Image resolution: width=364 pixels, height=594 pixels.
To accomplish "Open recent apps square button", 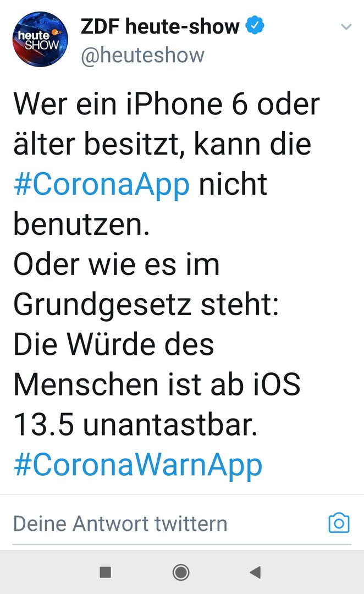I will coord(106,572).
